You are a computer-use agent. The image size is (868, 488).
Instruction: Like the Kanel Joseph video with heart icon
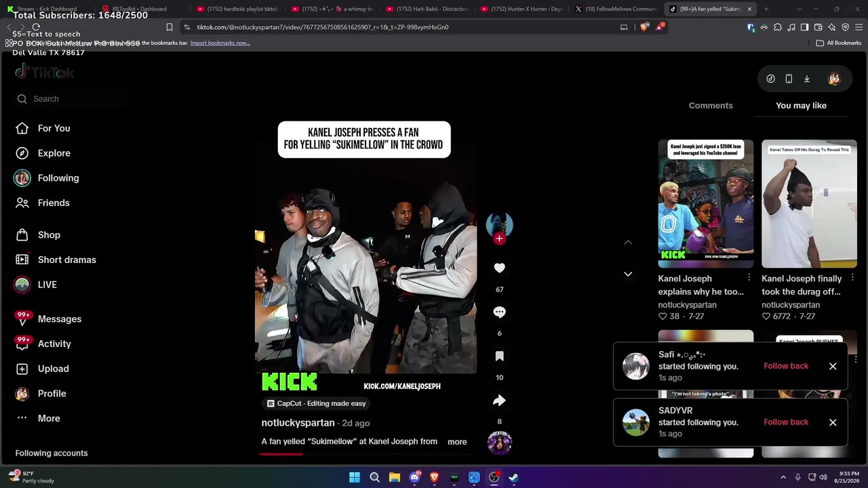[499, 268]
